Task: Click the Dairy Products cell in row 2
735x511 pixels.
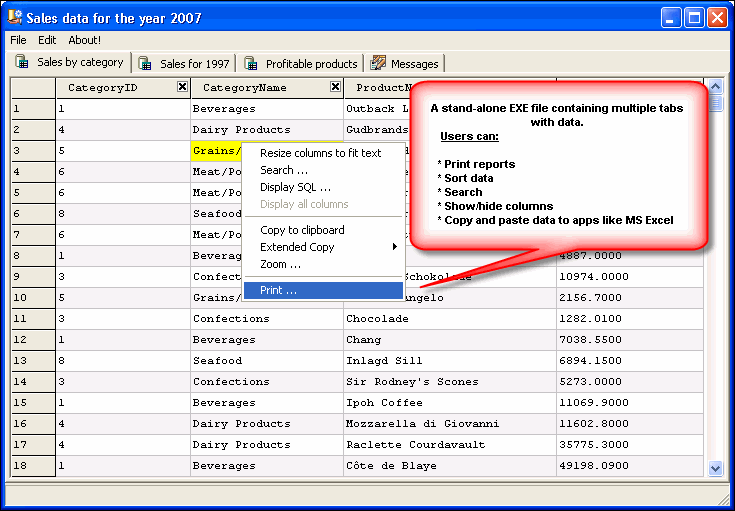Action: point(267,130)
